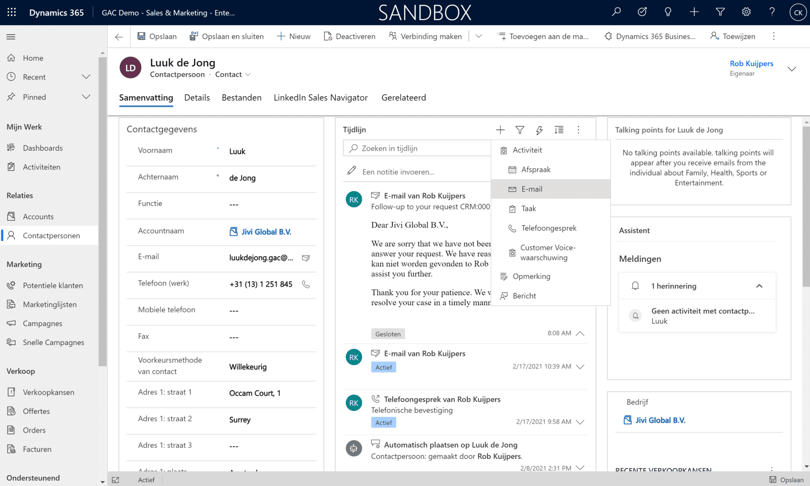The width and height of the screenshot is (810, 486).
Task: Click the pencil note icon in timeline
Action: click(x=351, y=170)
